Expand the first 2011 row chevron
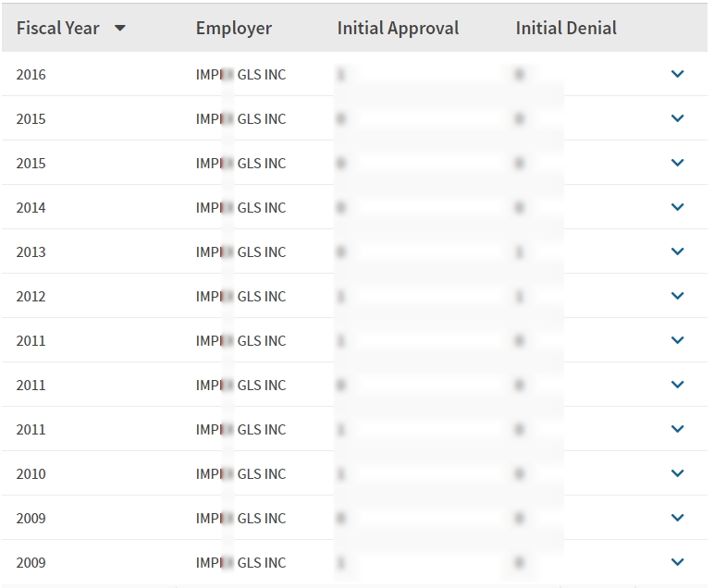 [x=677, y=340]
